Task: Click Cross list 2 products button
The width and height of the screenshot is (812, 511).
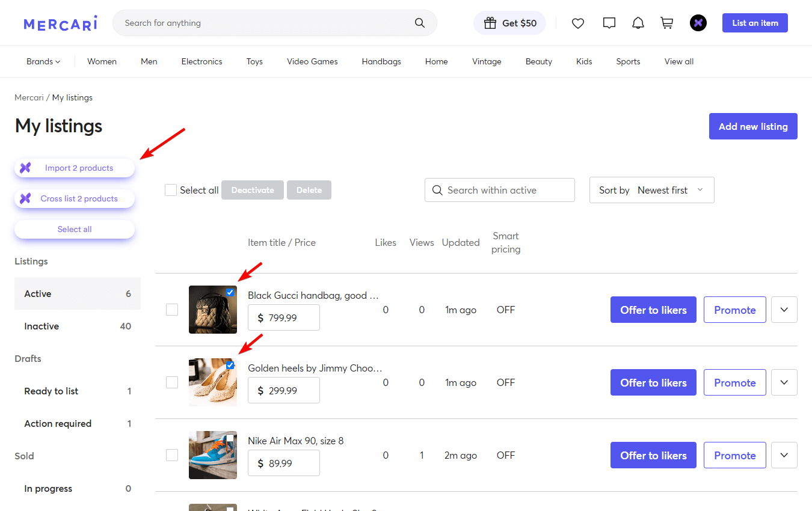Action: 75,198
